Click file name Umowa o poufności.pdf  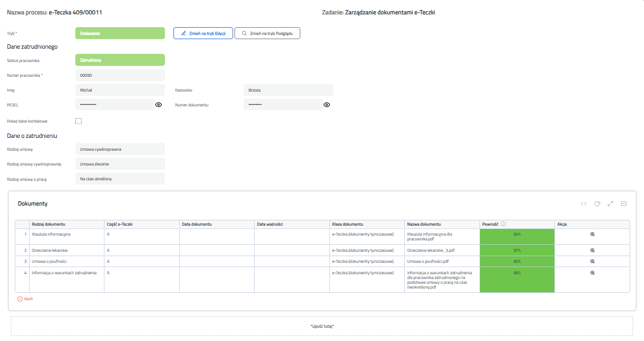[x=428, y=261]
